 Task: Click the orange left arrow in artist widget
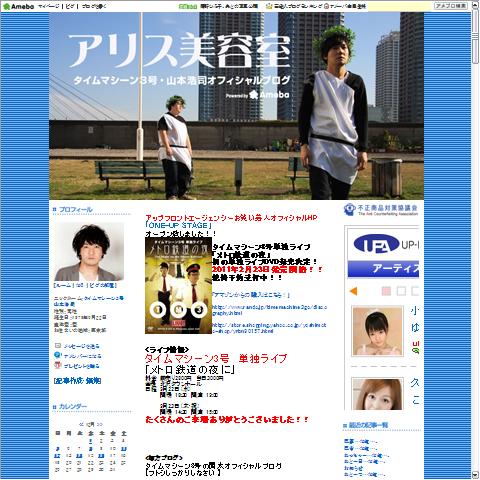point(353,291)
